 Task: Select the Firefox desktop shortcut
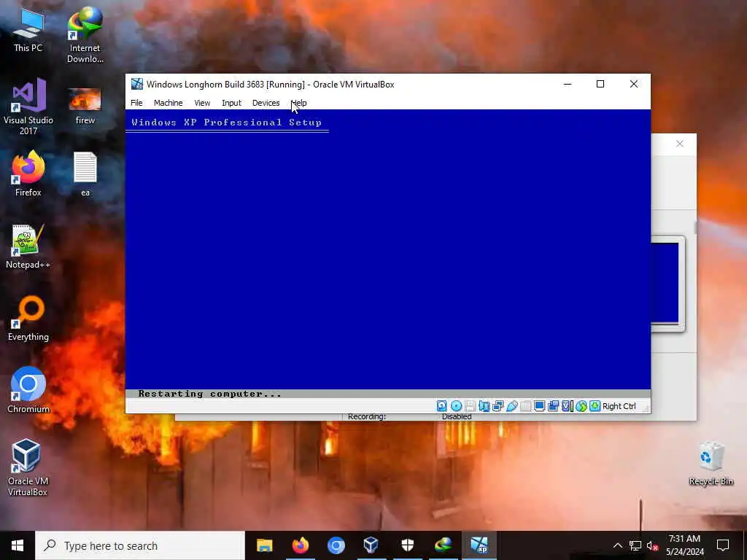click(28, 174)
